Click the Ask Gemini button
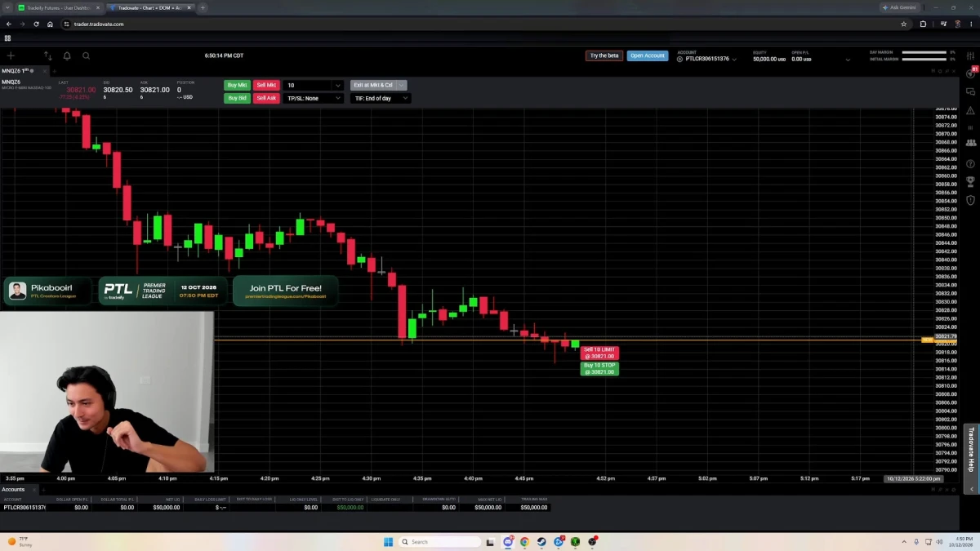The width and height of the screenshot is (980, 551). coord(899,7)
